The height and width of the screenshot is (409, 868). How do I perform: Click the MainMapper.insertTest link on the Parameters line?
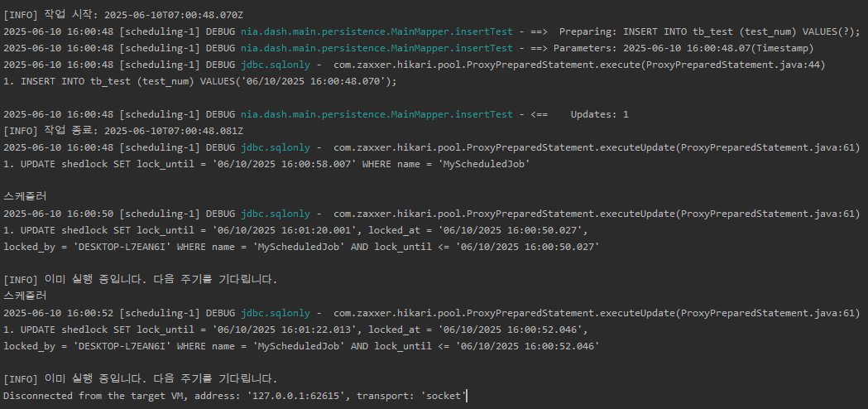(x=376, y=48)
